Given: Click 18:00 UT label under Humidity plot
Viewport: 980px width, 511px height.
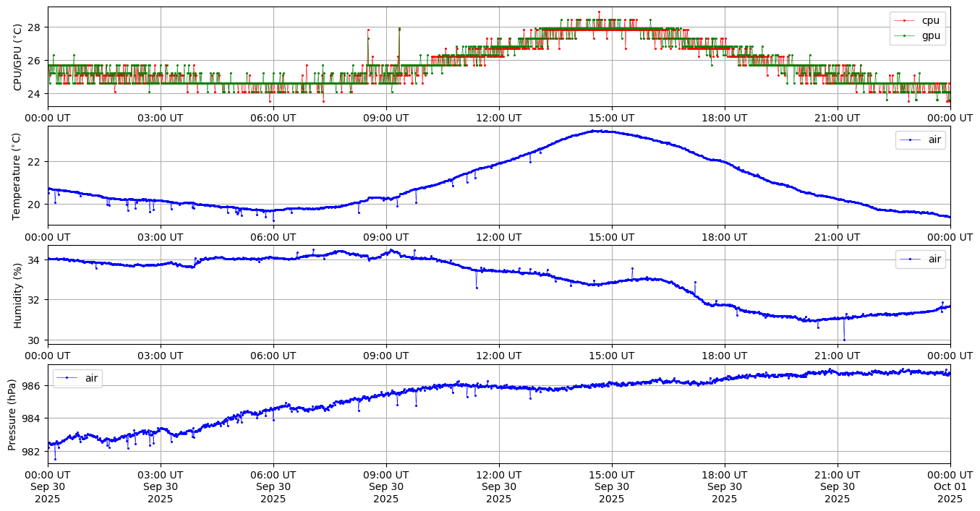Looking at the screenshot, I should click(x=725, y=356).
